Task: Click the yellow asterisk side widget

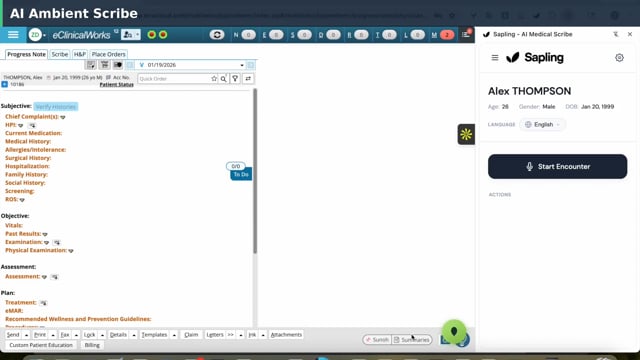Action: coord(466,134)
